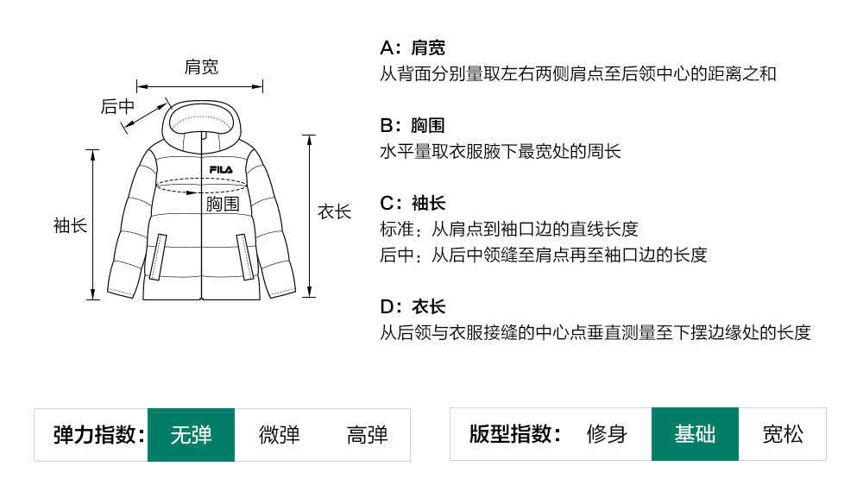Click the 'D: 衣长' heading

413,306
